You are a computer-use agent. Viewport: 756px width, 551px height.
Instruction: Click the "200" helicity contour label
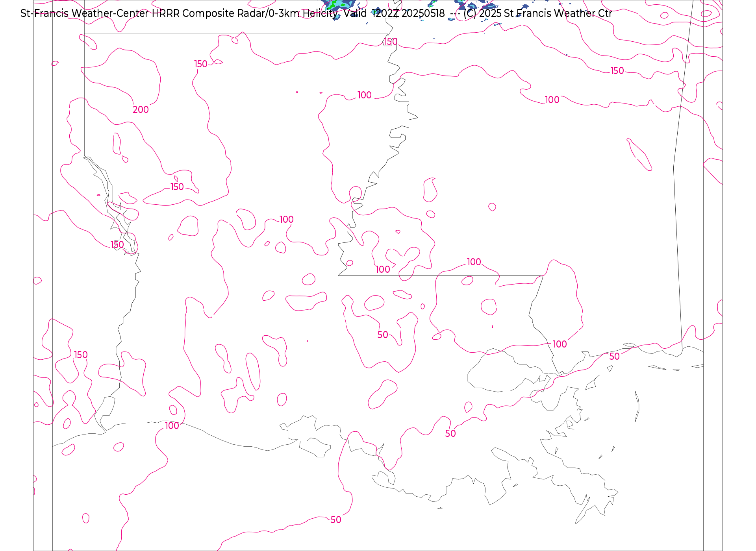point(141,110)
